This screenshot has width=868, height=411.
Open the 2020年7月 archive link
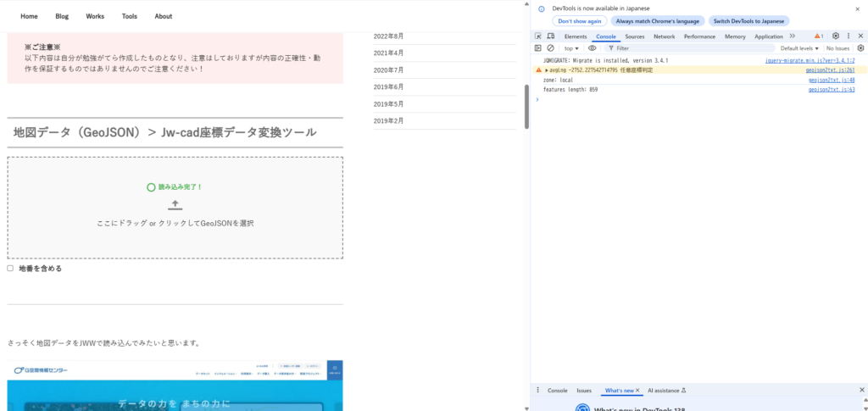pos(388,70)
